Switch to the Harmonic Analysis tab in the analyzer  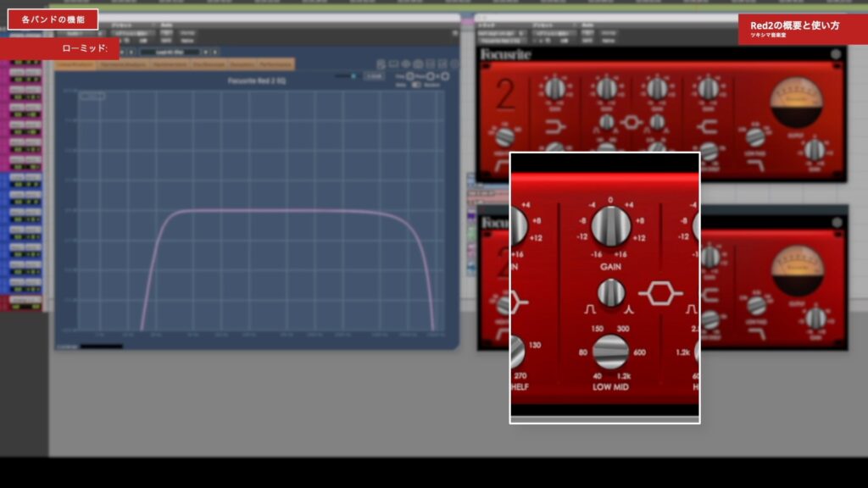click(x=124, y=64)
